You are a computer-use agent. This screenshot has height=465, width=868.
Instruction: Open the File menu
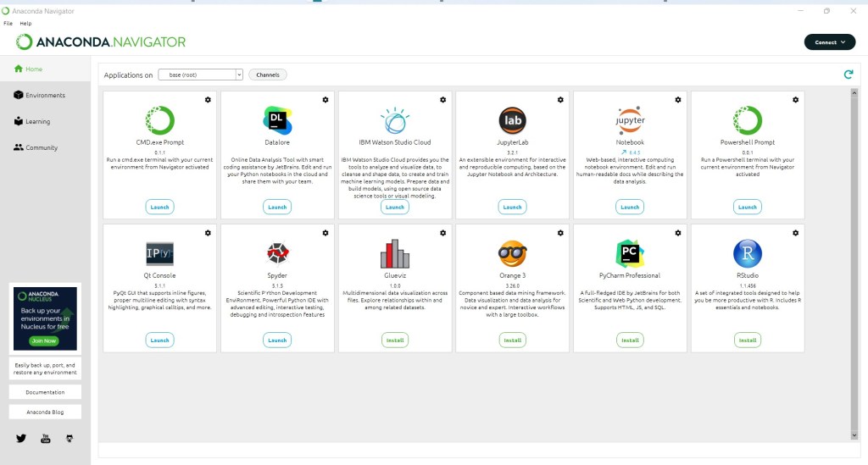[8, 23]
